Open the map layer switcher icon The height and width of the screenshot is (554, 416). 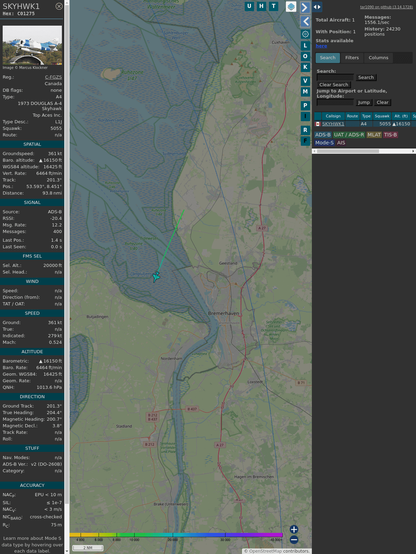(x=291, y=6)
